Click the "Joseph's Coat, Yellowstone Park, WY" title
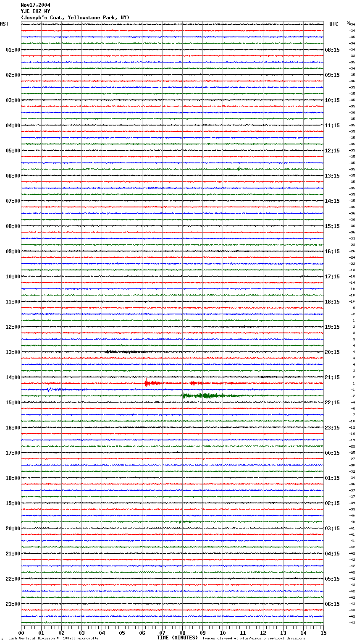The image size is (357, 644). point(75,18)
